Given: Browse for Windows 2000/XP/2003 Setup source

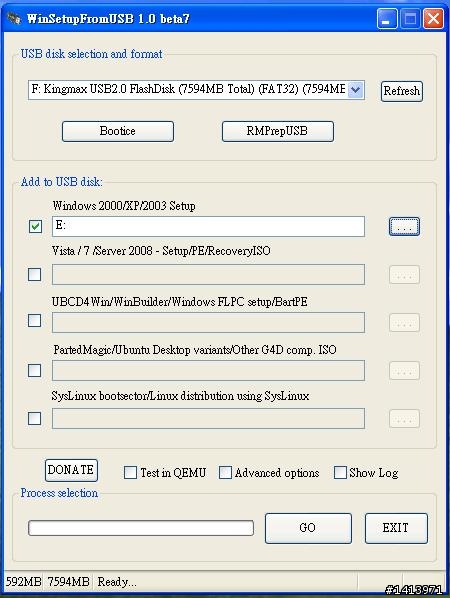Looking at the screenshot, I should tap(404, 227).
